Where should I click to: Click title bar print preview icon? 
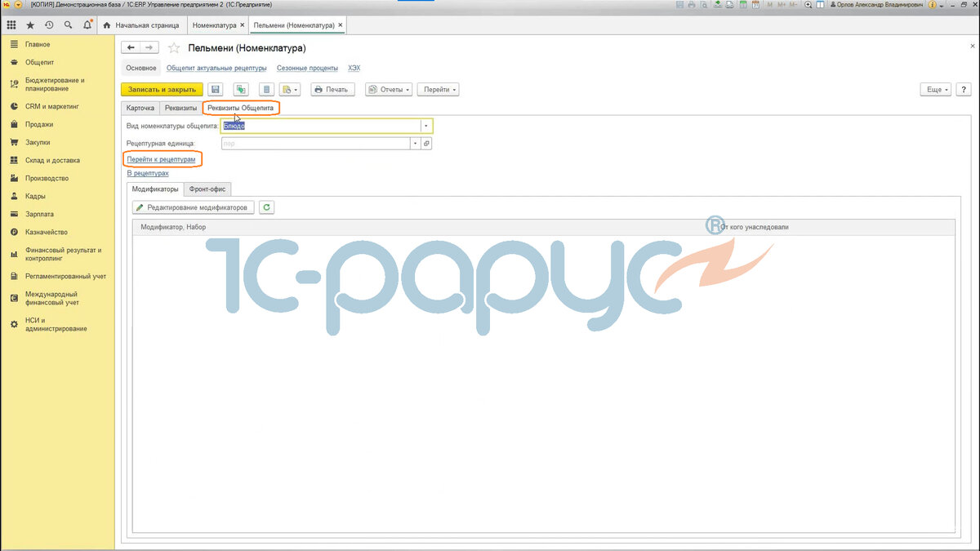[702, 5]
